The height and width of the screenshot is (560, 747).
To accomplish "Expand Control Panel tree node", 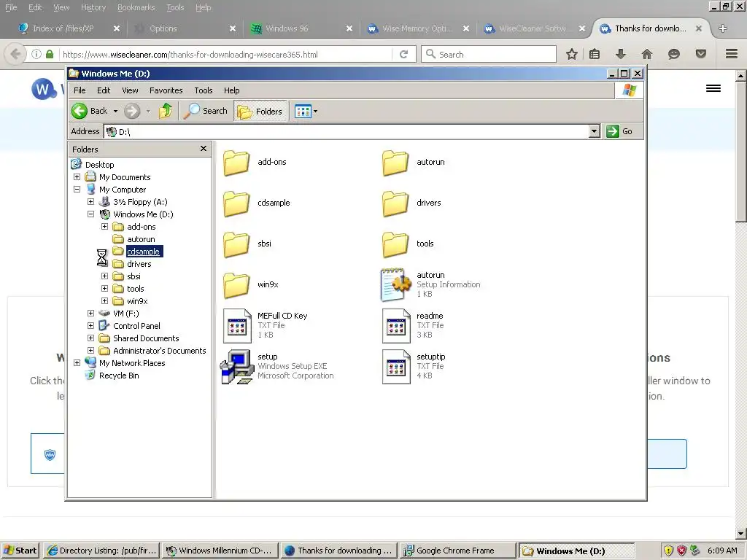I will (x=90, y=325).
